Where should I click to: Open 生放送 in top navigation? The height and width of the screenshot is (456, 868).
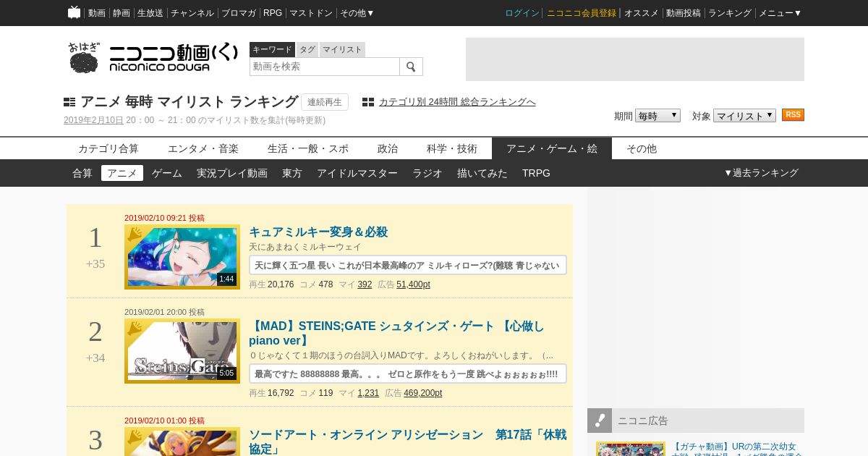[x=150, y=13]
